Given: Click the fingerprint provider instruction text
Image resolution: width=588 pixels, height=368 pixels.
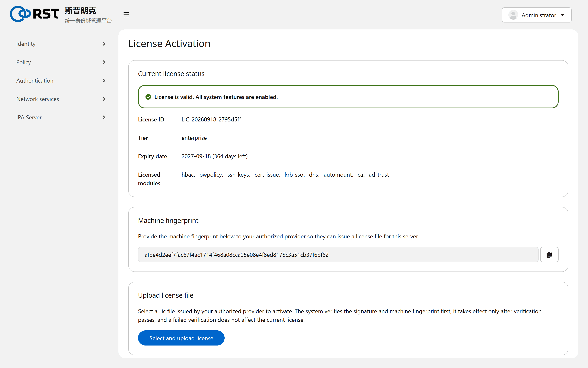Looking at the screenshot, I should point(279,236).
